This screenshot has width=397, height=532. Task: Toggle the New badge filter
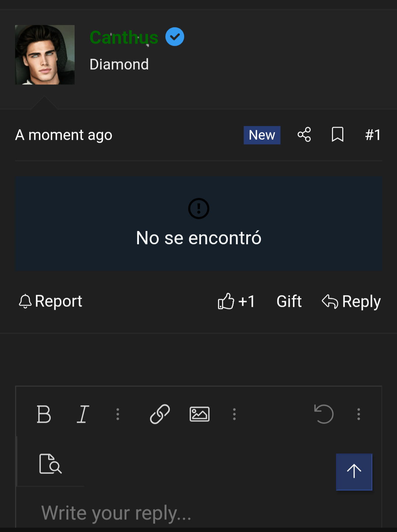click(262, 135)
